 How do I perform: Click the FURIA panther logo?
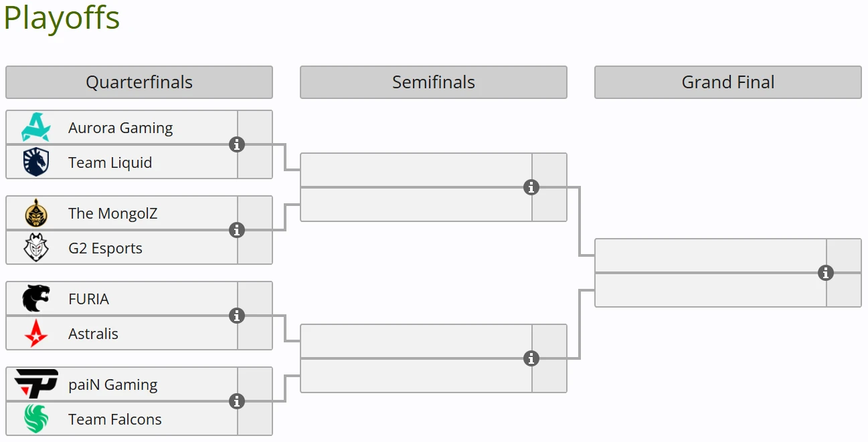click(x=36, y=299)
